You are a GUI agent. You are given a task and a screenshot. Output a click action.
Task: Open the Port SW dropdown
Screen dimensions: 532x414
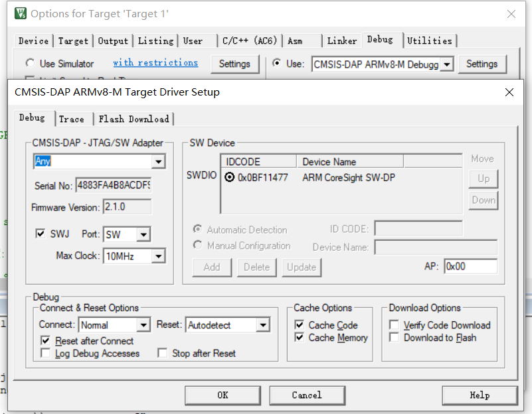pos(143,234)
